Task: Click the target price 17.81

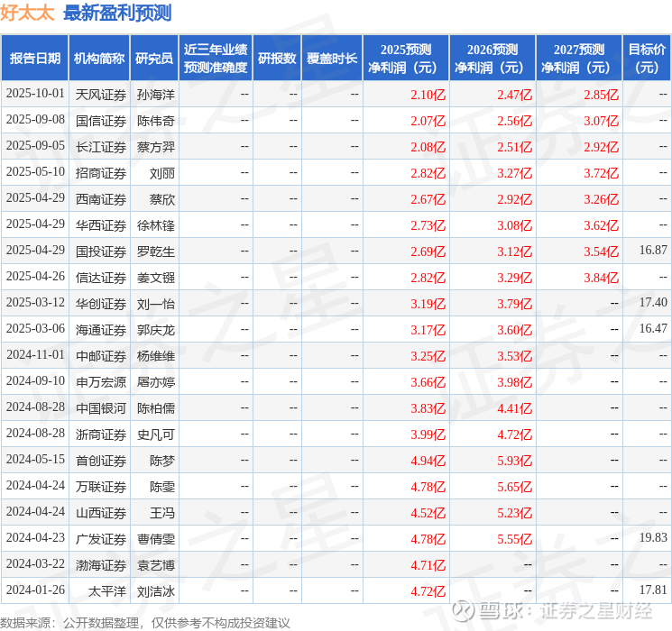Action: click(x=653, y=590)
